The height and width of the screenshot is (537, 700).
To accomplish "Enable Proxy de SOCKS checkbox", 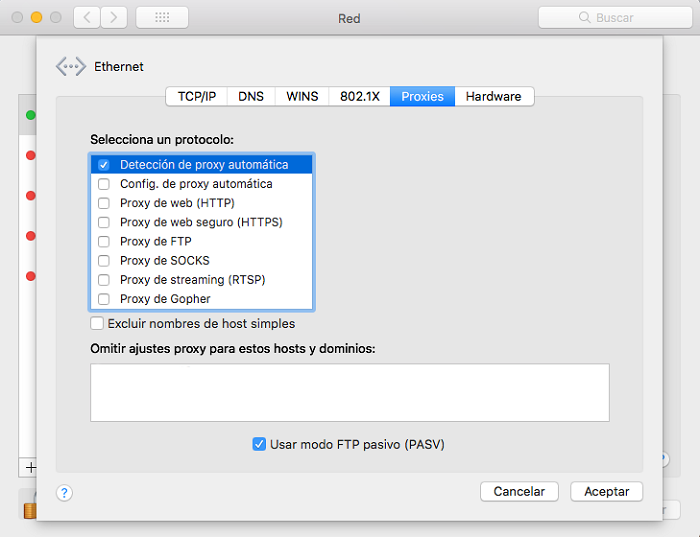I will tap(103, 261).
